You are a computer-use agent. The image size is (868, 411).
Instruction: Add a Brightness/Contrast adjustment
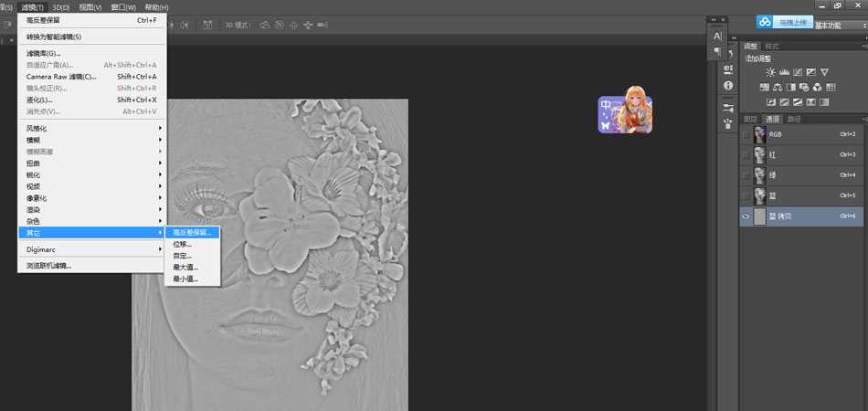point(770,72)
